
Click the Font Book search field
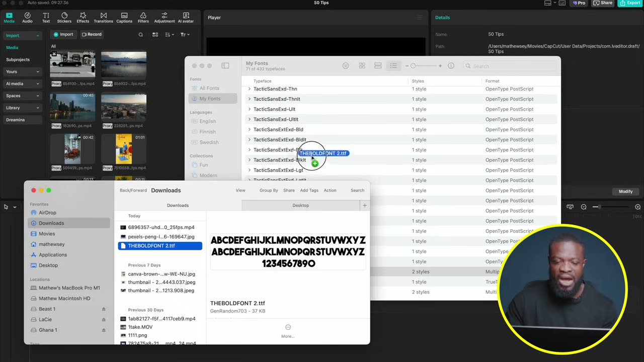pyautogui.click(x=510, y=66)
